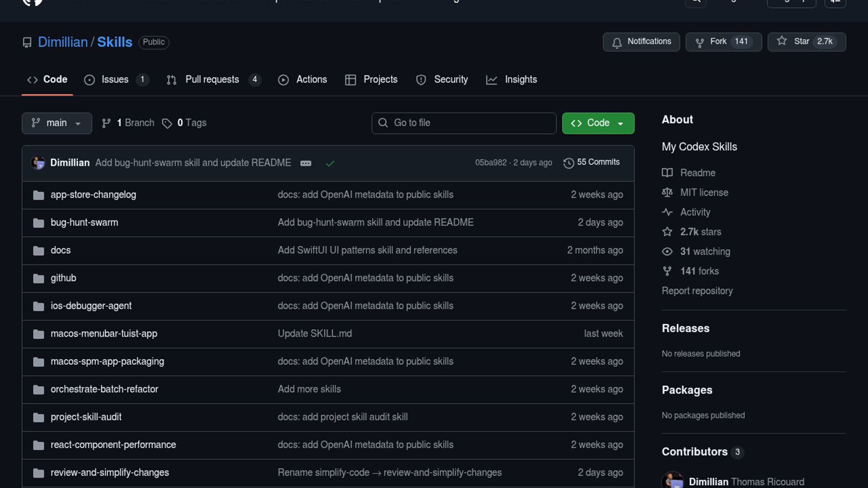Expand the green Code dropdown
The image size is (868, 488).
598,123
